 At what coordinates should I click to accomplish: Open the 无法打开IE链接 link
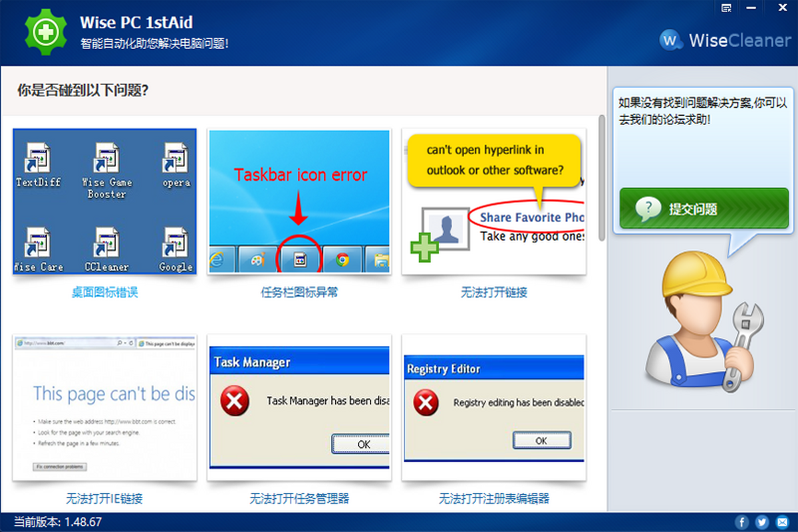pos(104,498)
